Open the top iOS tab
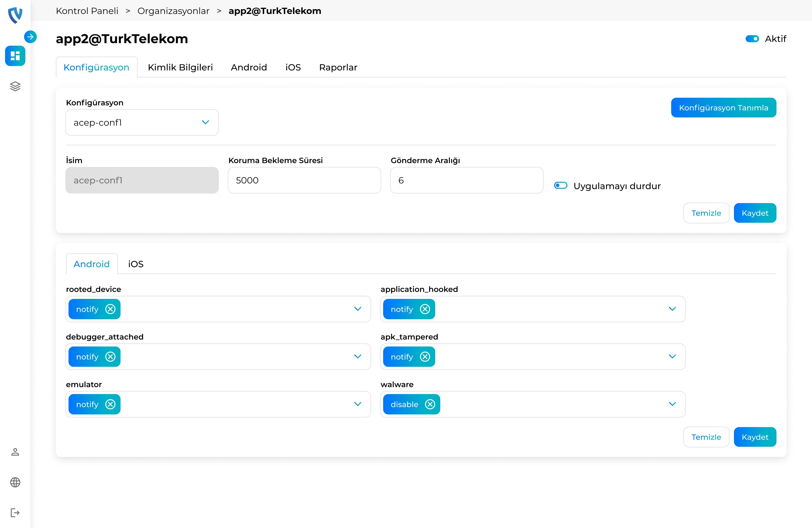The image size is (812, 528). (x=293, y=67)
